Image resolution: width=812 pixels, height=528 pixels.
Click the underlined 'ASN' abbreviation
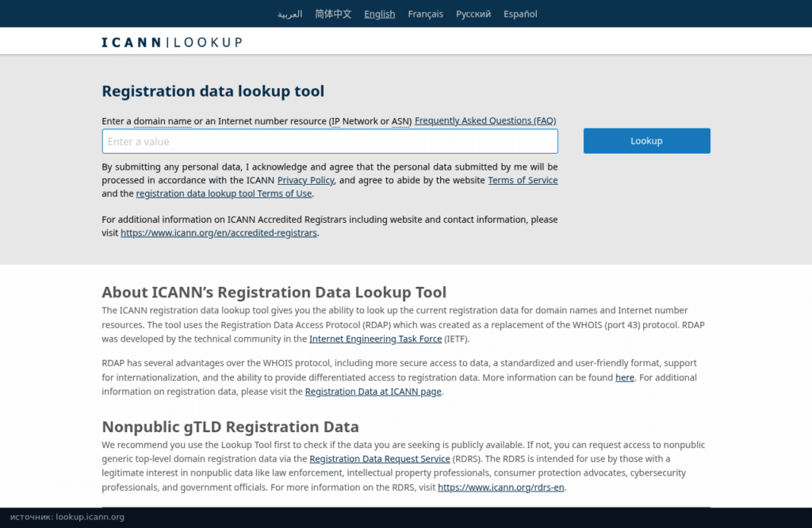pos(400,121)
